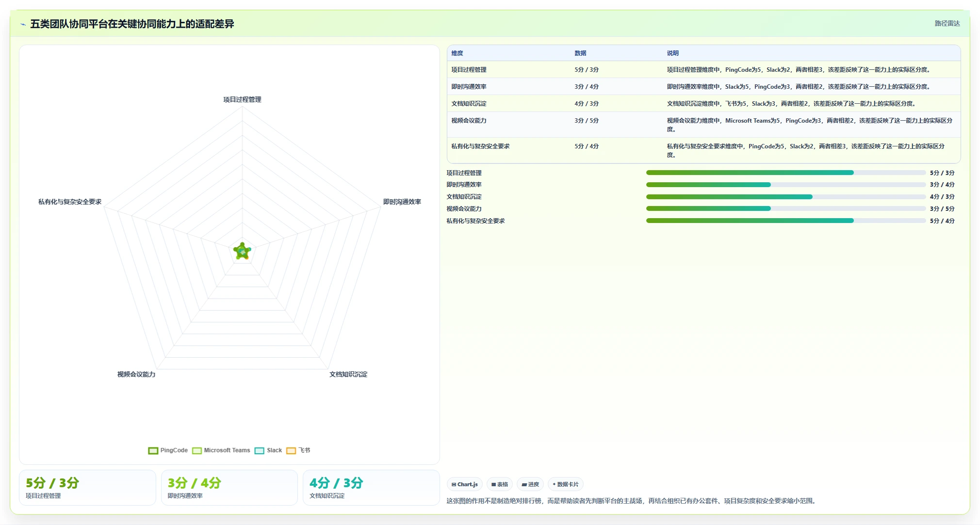Click the 进度 chip
This screenshot has height=525, width=980.
[x=530, y=484]
